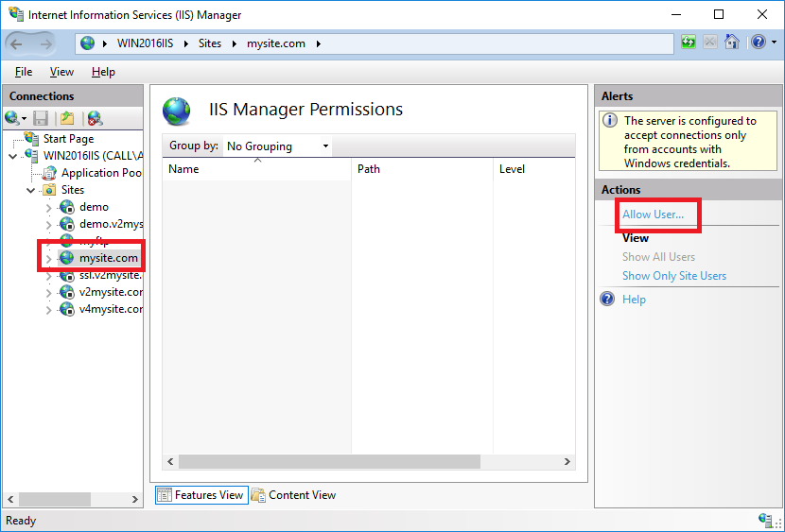Viewport: 785px width, 532px height.
Task: Expand the v2mysite.com node
Action: pos(48,293)
